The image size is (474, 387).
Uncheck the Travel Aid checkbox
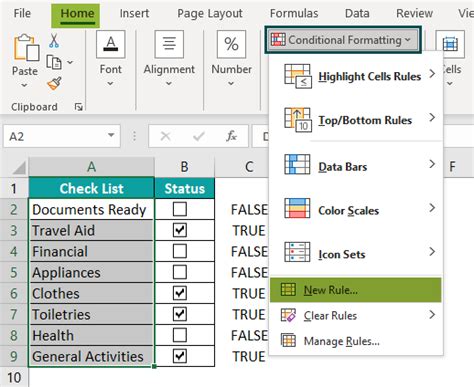(x=180, y=230)
